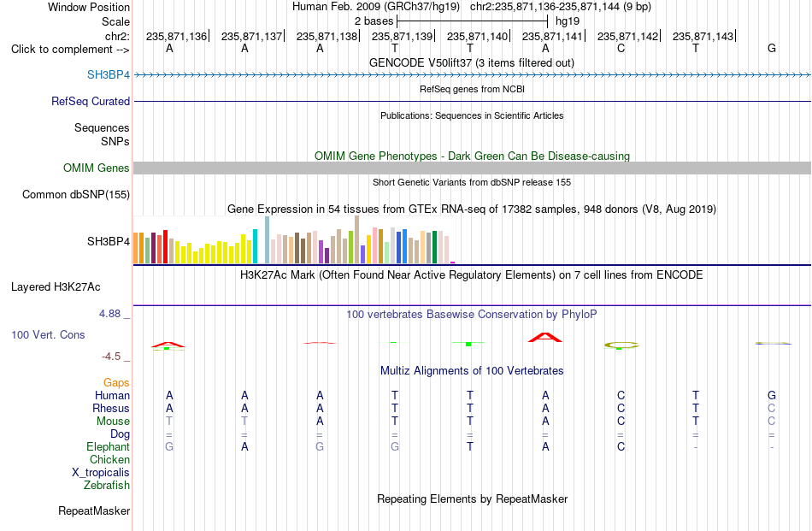The height and width of the screenshot is (531, 812).
Task: Open Common dbSNP(155) track label
Action: click(76, 194)
